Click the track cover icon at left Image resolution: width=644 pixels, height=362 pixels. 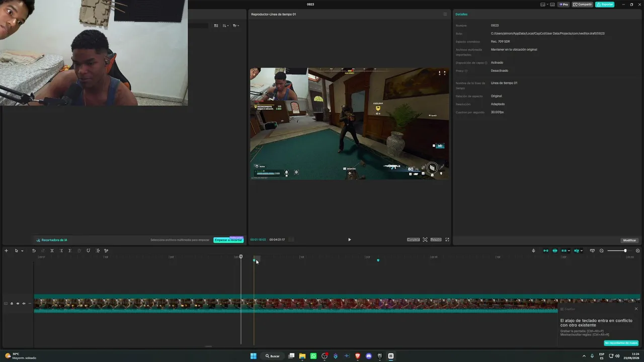click(6, 304)
